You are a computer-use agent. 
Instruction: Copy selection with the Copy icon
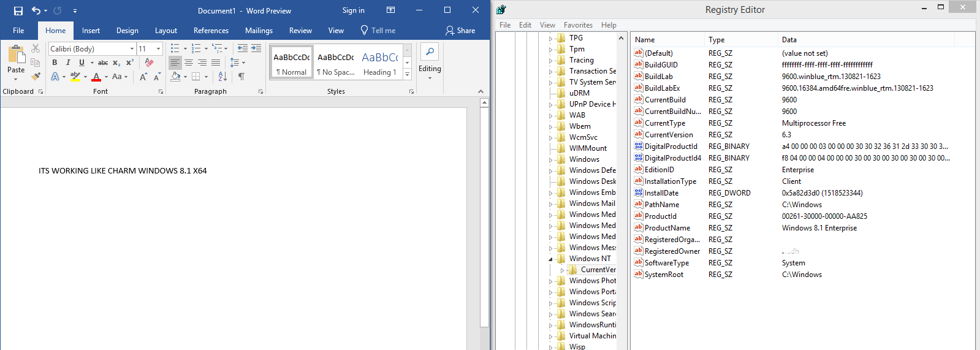point(36,62)
